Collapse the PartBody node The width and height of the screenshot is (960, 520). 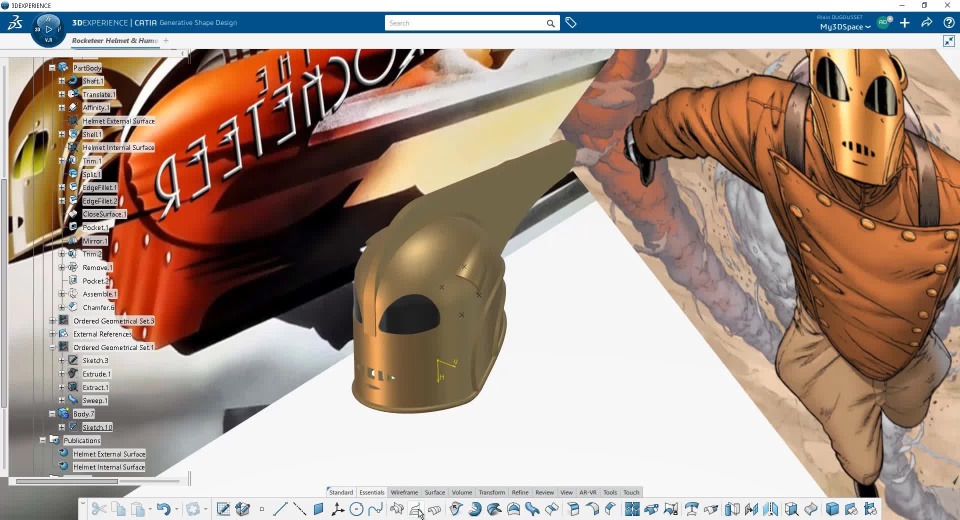[x=52, y=68]
